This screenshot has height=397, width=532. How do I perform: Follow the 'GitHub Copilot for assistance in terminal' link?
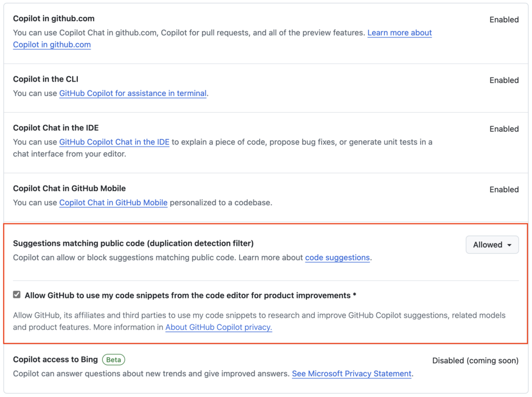coord(132,94)
